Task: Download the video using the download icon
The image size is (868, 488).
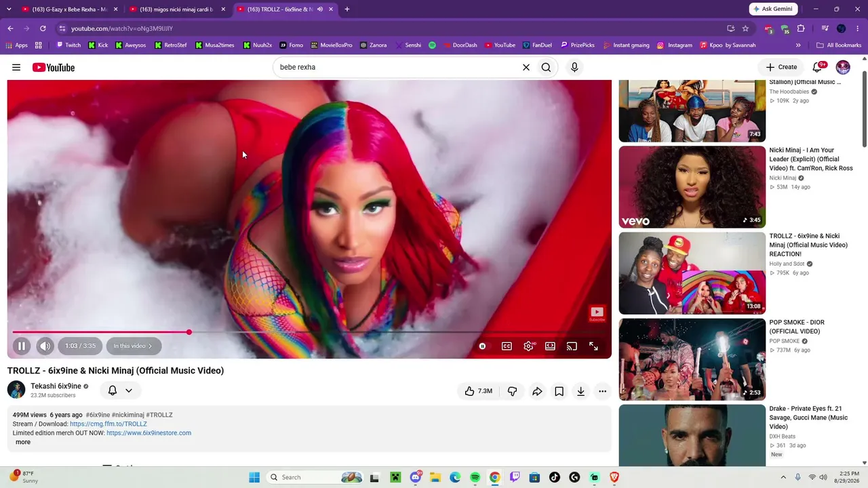Action: point(580,391)
